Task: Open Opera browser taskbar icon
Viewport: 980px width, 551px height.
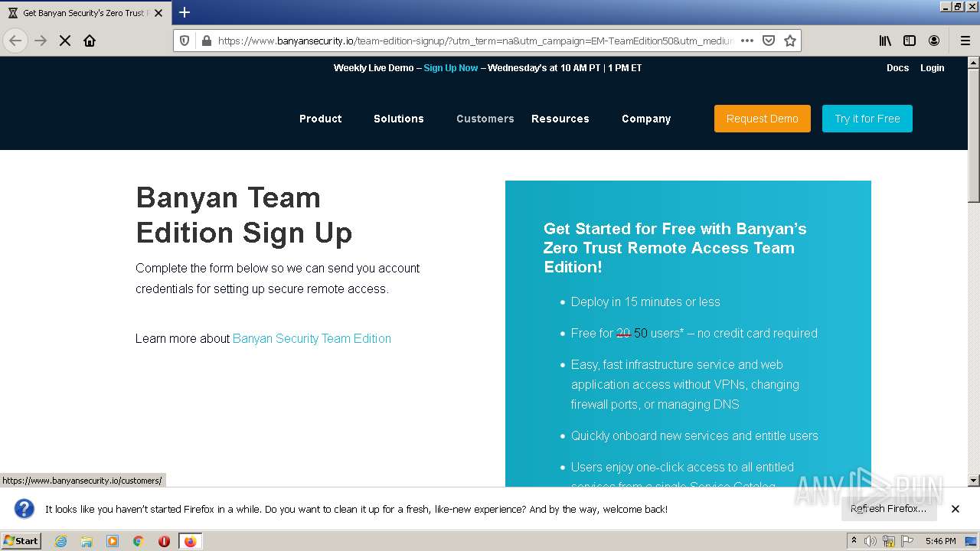Action: click(164, 541)
